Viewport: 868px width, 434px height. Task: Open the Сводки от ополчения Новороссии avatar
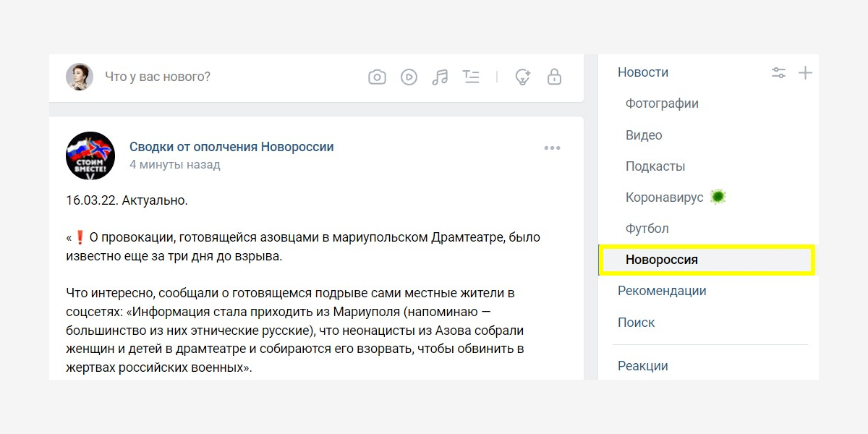90,156
